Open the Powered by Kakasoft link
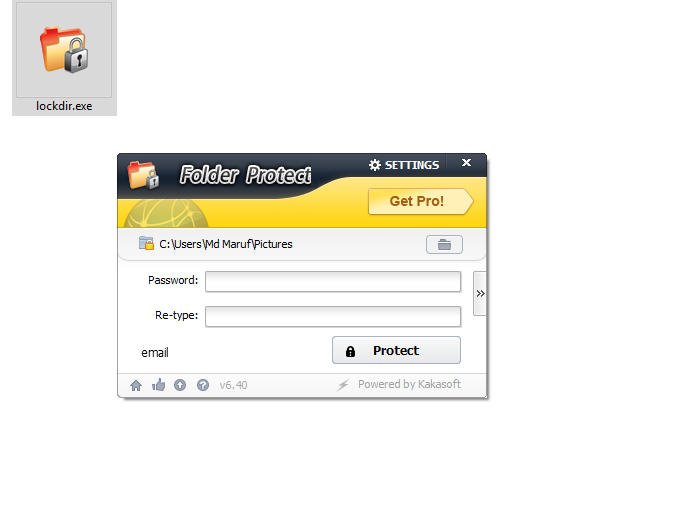 coord(409,384)
